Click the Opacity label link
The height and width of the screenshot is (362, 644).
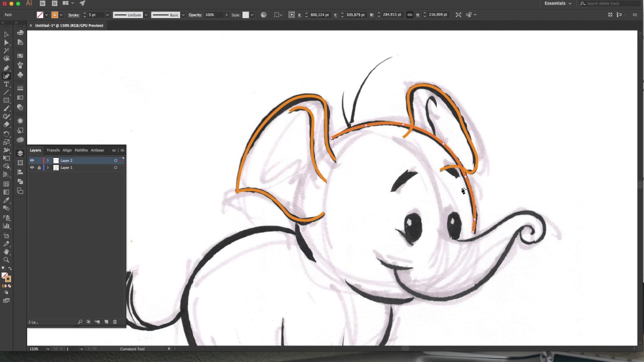click(195, 15)
